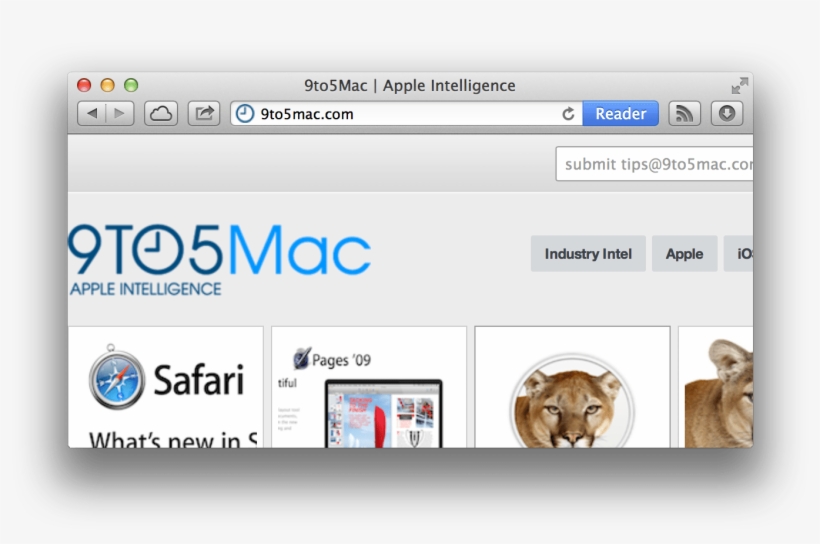Open the Industry Intel navigation tab
This screenshot has width=820, height=544.
[588, 254]
